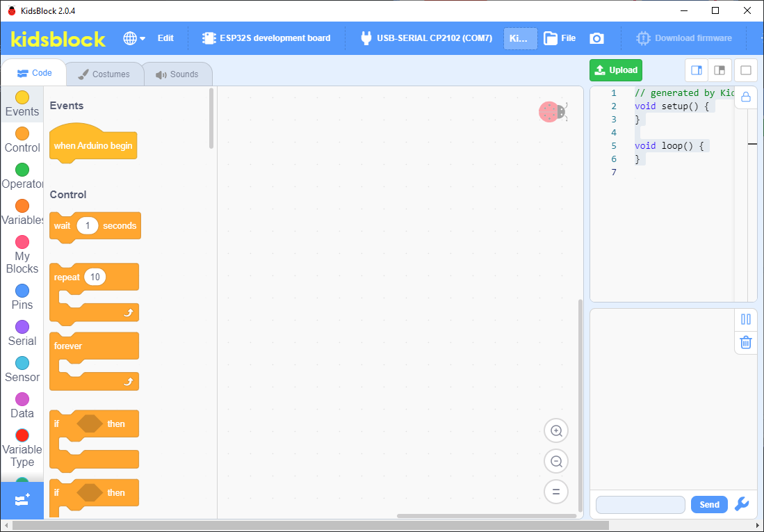Click the value 1 in wait block

88,226
